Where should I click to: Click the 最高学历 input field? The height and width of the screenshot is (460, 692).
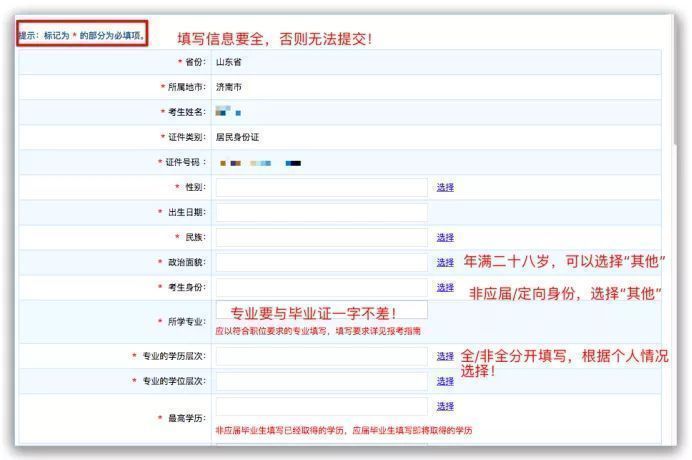(321, 407)
